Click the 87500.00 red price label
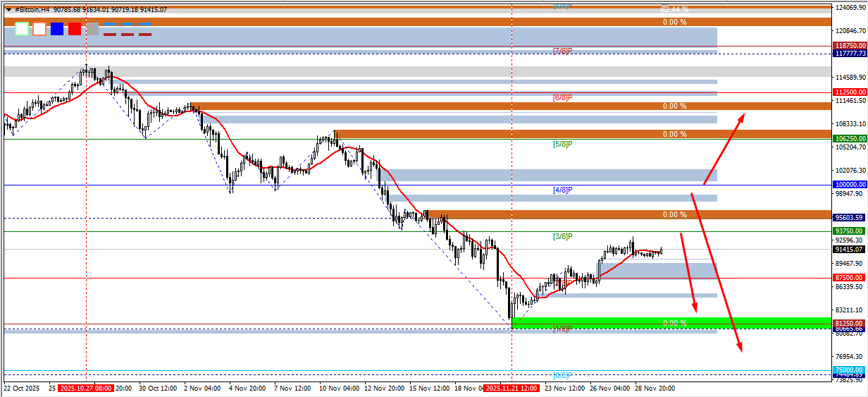This screenshot has width=868, height=397. [x=850, y=278]
